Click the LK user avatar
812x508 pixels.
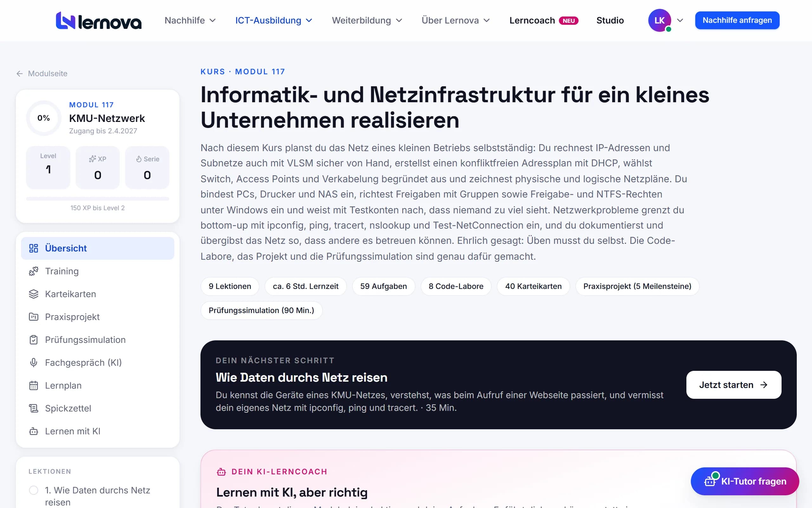[659, 21]
